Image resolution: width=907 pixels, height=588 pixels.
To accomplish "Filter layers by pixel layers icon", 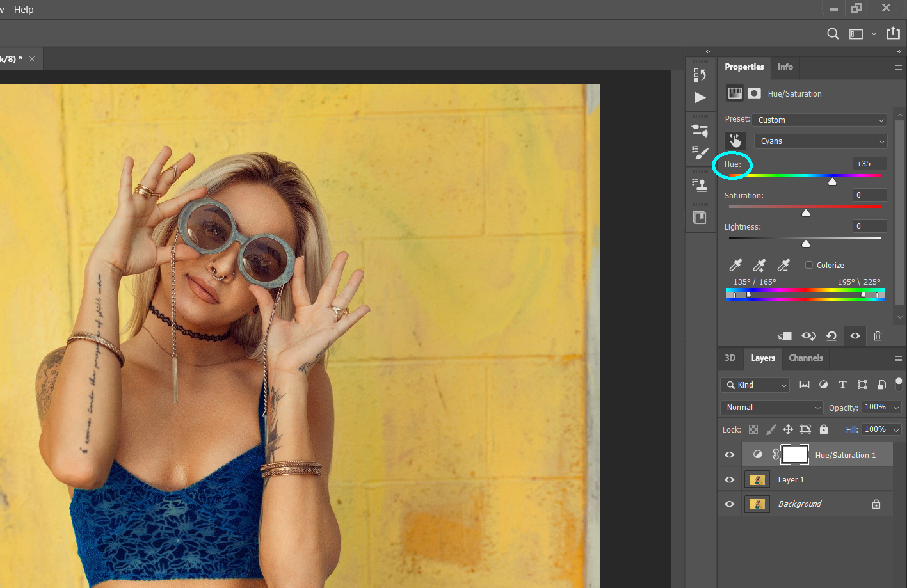I will pyautogui.click(x=805, y=385).
